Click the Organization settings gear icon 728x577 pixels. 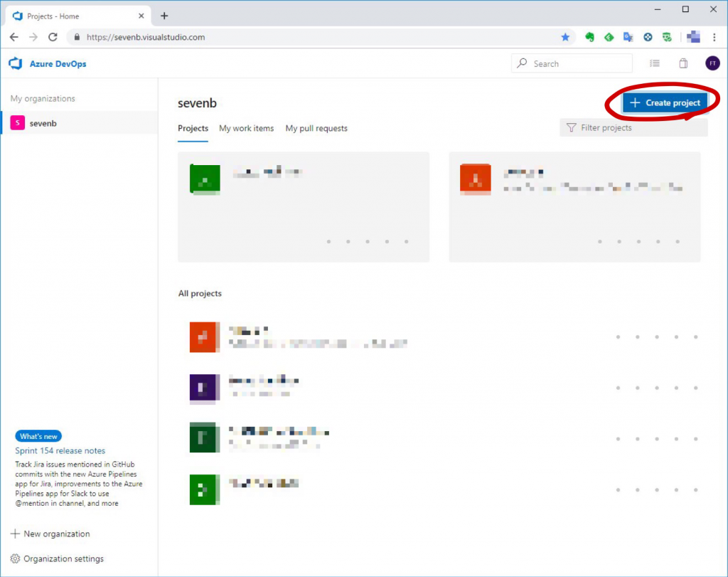click(x=16, y=559)
